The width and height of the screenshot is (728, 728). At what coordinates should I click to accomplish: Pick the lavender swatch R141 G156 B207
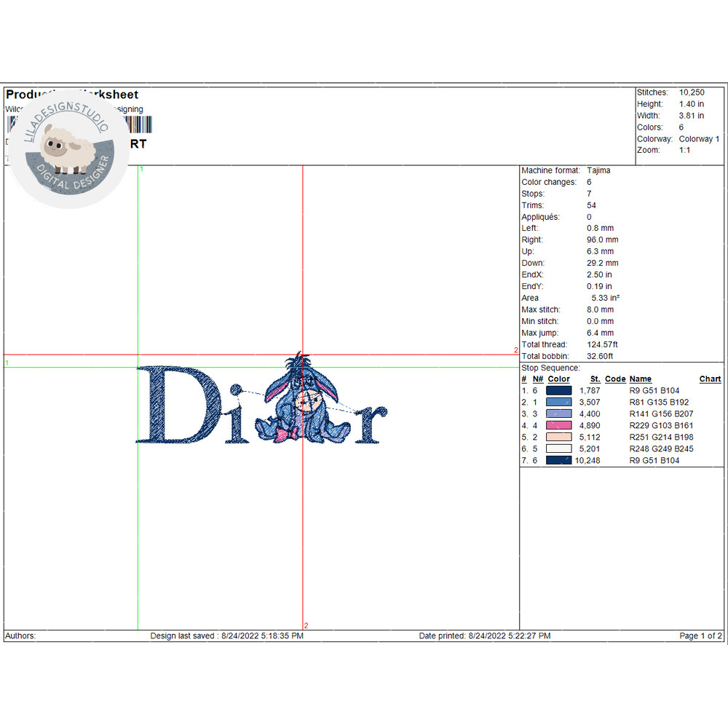click(x=558, y=414)
